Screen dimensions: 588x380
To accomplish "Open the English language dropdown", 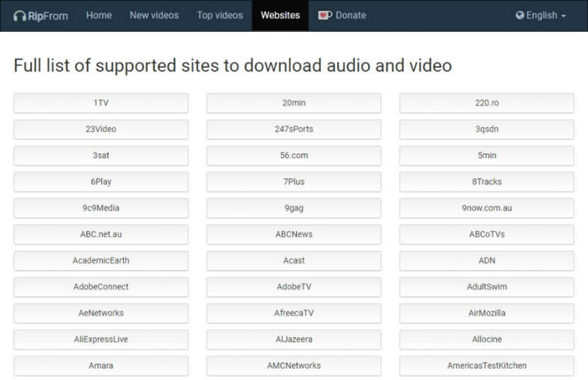I will (541, 16).
